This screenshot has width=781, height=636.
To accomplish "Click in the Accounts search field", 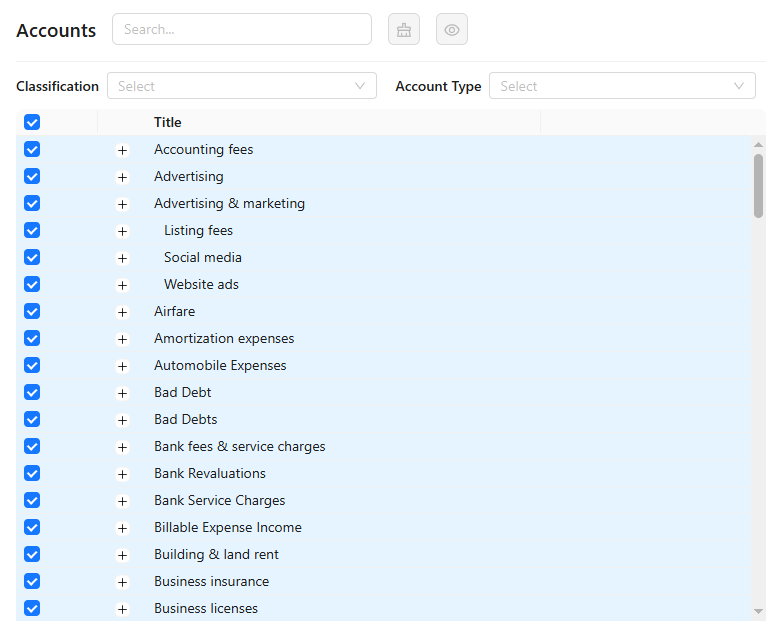I will pyautogui.click(x=241, y=29).
